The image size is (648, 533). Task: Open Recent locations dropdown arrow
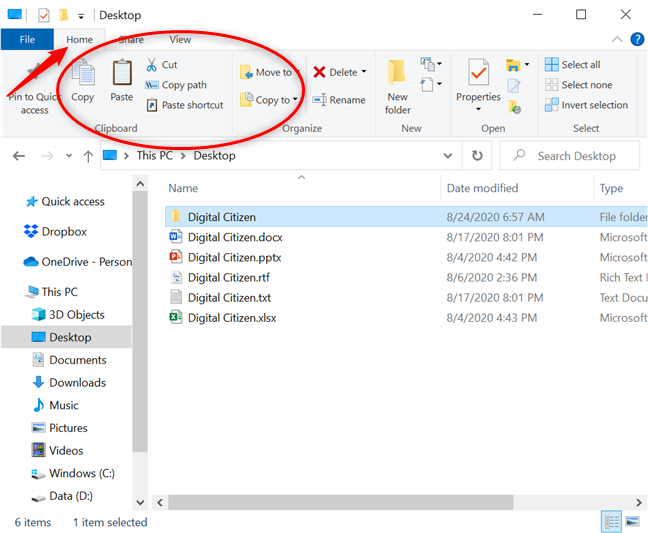click(69, 156)
